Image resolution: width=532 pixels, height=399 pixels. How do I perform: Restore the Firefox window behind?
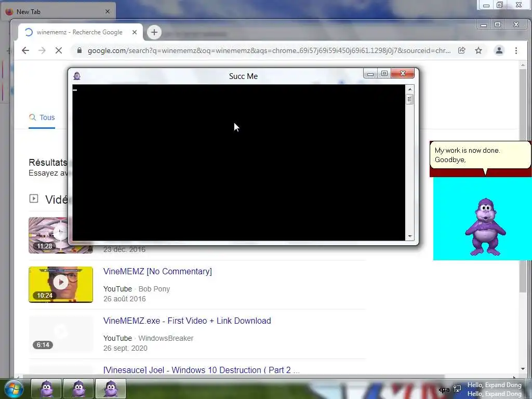[500, 5]
